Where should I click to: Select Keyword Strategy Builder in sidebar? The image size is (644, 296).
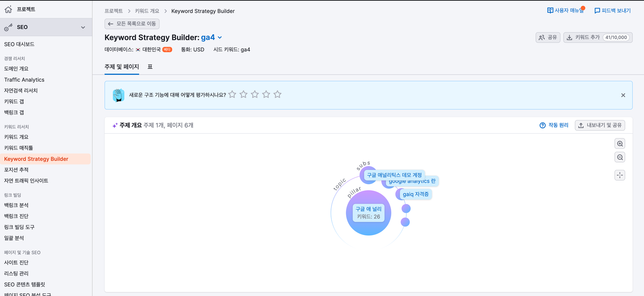[x=45, y=159]
